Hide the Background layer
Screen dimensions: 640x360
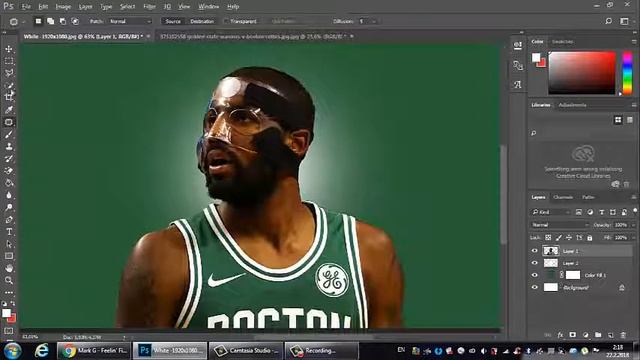[x=535, y=287]
